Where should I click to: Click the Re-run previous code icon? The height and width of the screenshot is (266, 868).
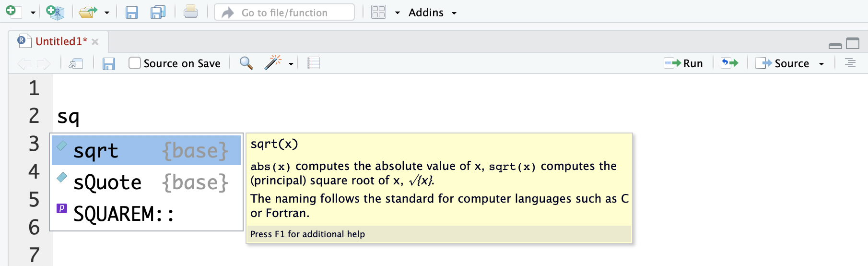coord(730,63)
